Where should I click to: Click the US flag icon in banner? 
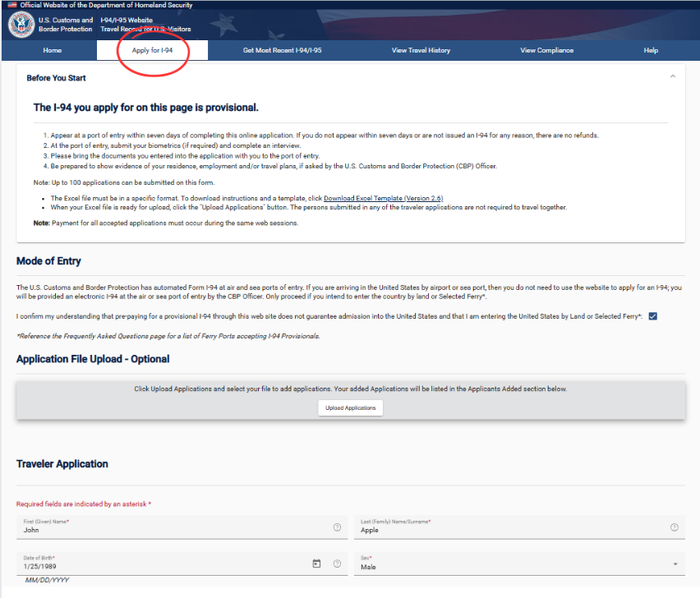click(x=12, y=5)
